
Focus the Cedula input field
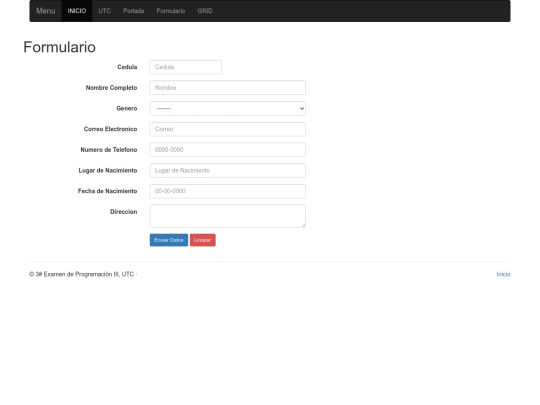point(186,67)
